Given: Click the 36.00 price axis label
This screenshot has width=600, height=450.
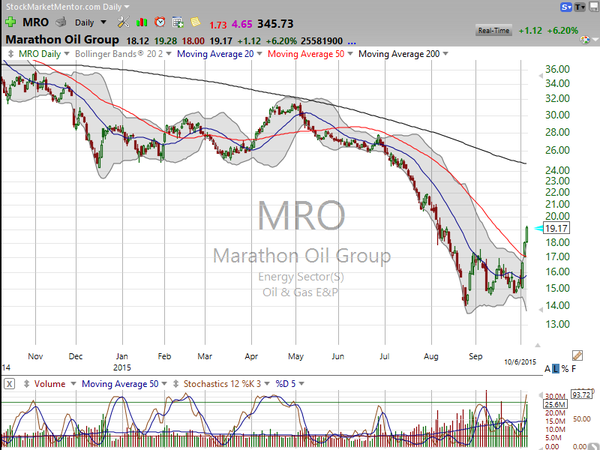Looking at the screenshot, I should click(x=558, y=69).
